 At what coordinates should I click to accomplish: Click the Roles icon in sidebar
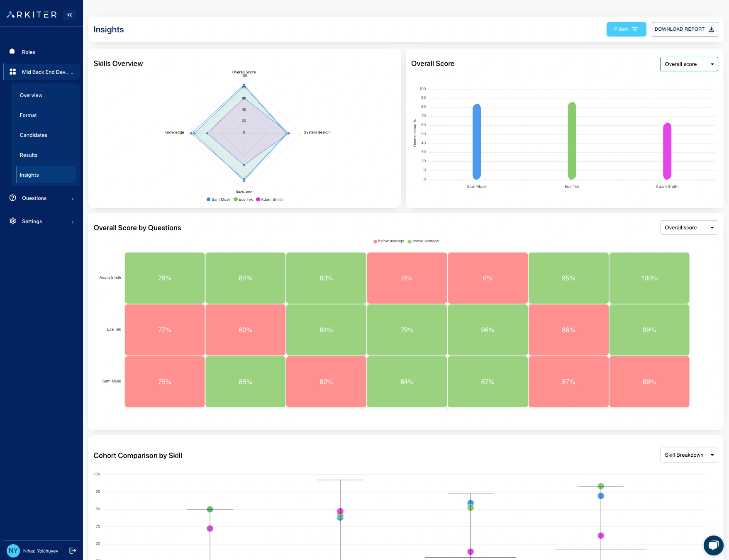[12, 52]
